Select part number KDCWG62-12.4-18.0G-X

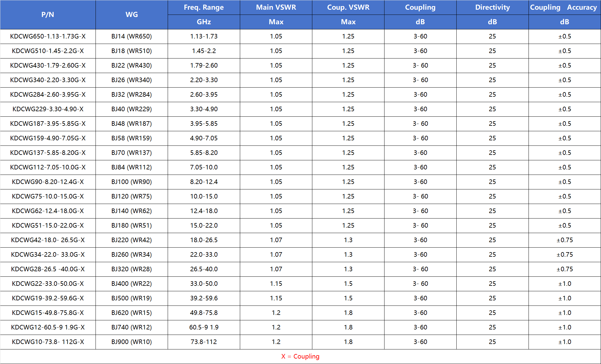pos(48,211)
